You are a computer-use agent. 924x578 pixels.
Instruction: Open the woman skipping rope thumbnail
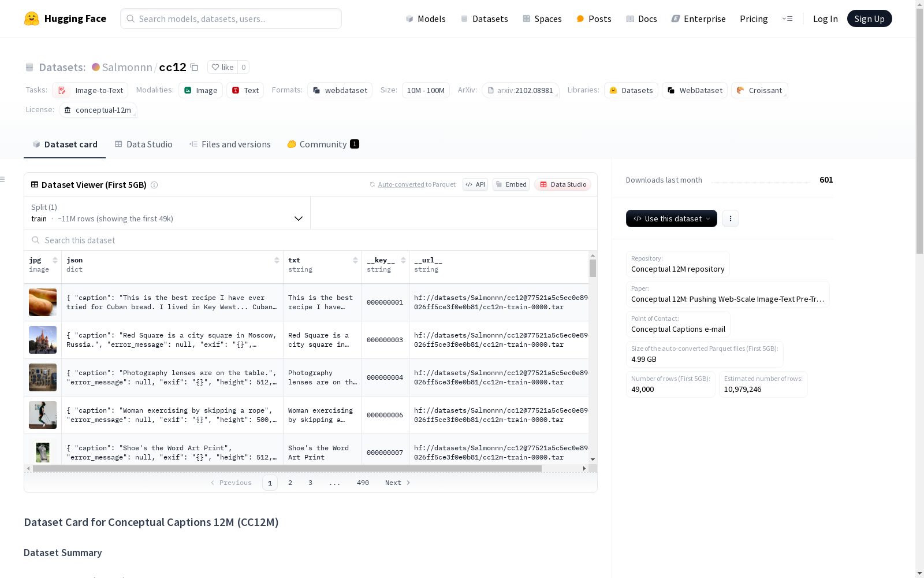(43, 415)
